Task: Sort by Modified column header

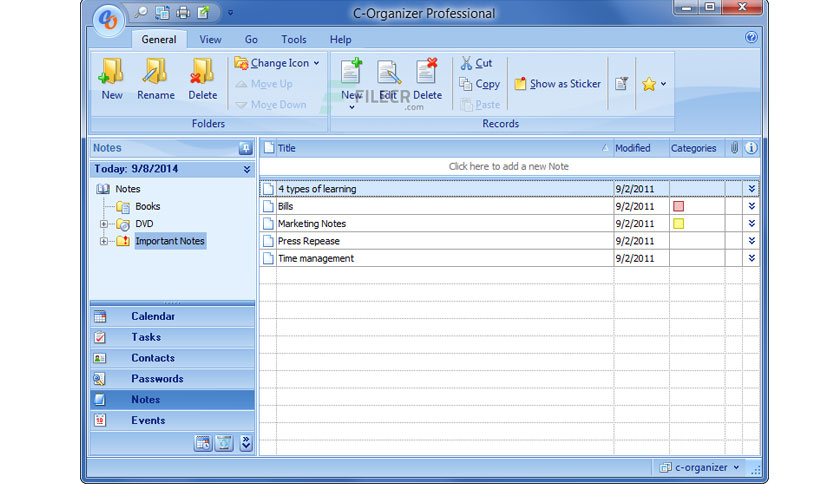Action: [x=641, y=148]
